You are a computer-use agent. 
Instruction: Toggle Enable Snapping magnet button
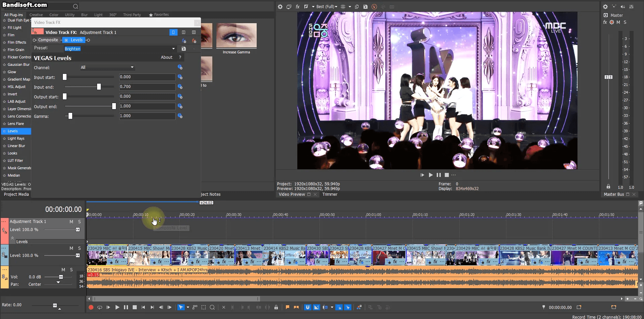point(308,307)
